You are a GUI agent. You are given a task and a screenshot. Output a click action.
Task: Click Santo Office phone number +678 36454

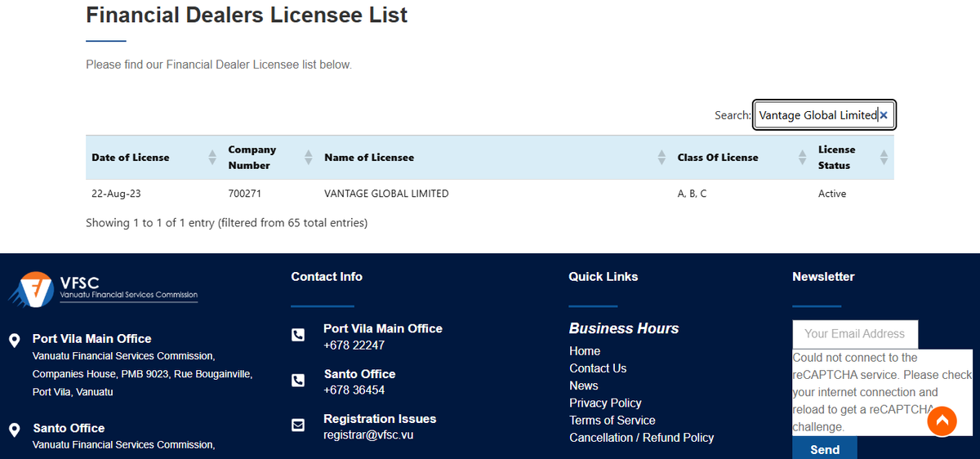point(354,390)
